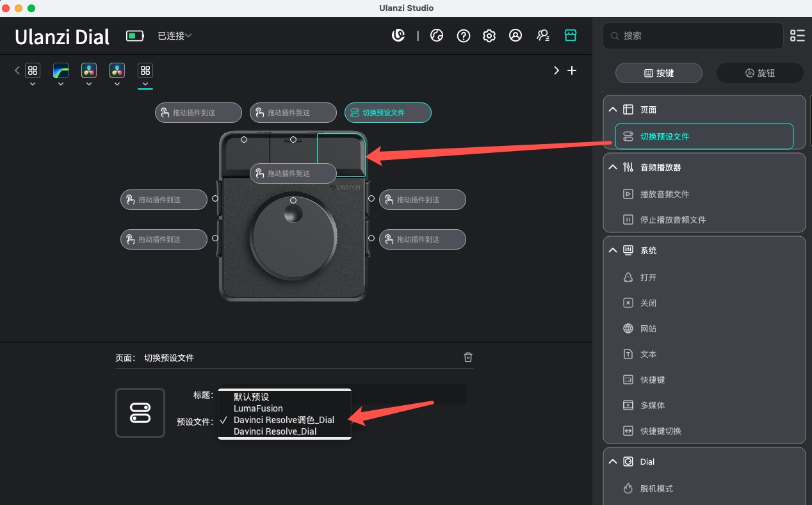Click the top-middle 拖动插件到这 key slot

tap(293, 113)
